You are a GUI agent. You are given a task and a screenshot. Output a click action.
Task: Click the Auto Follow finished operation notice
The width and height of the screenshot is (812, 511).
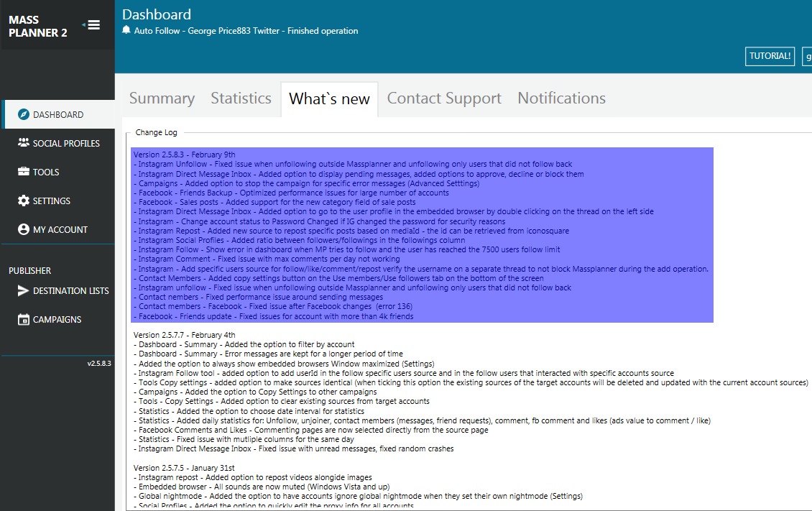coord(246,31)
